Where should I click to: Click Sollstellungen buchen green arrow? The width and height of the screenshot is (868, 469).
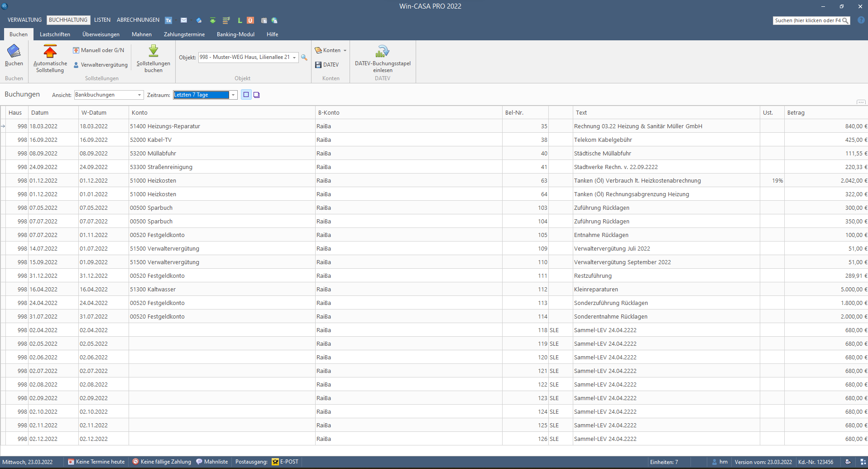(153, 51)
